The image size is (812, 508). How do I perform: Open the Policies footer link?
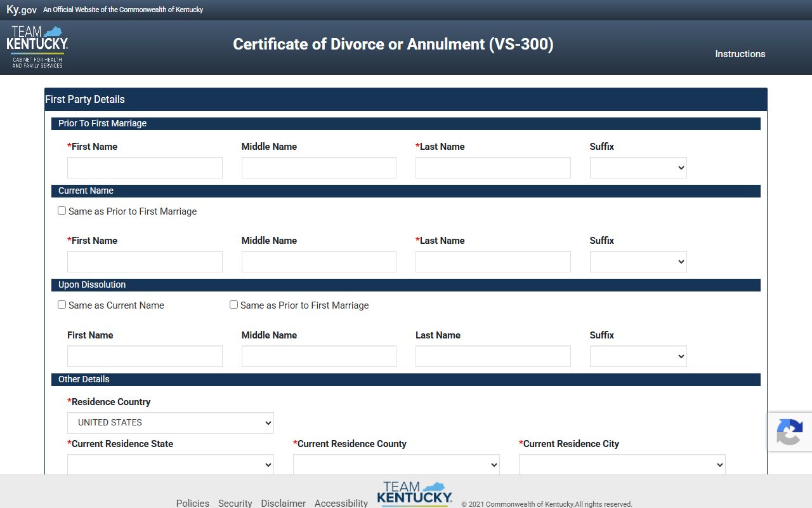click(193, 503)
